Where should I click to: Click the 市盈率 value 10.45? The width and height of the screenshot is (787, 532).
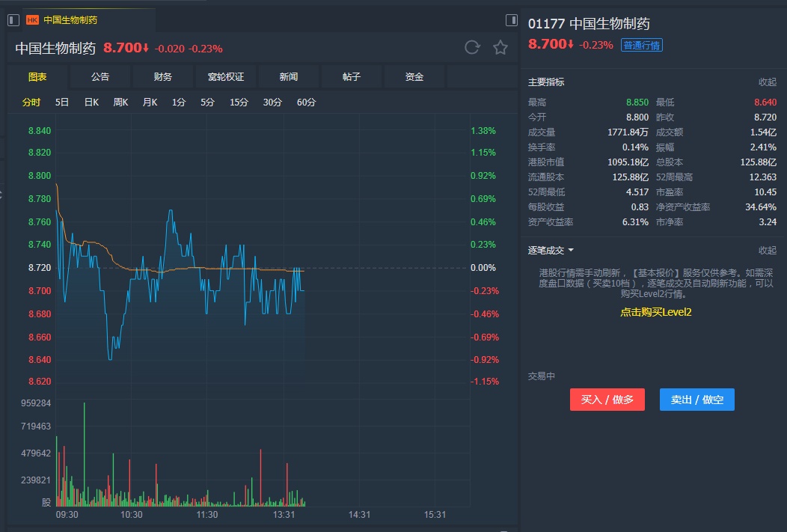(x=765, y=192)
